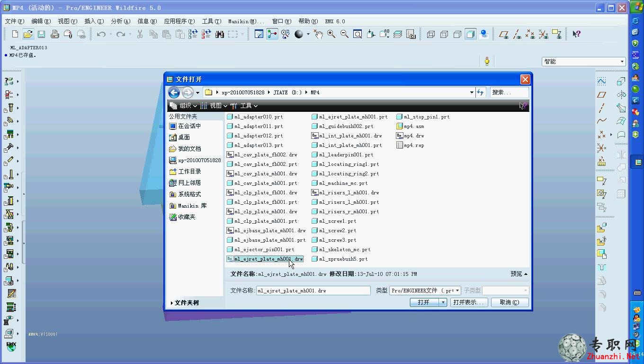Open the file type dropdown

tap(457, 291)
